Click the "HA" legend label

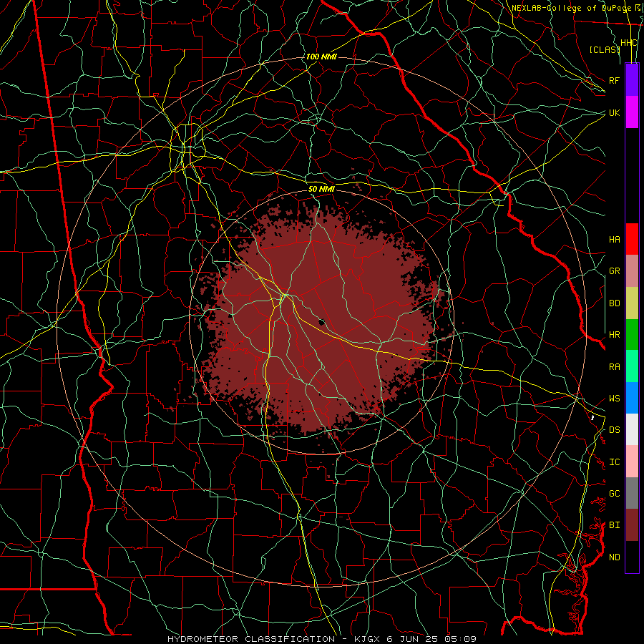tap(614, 240)
